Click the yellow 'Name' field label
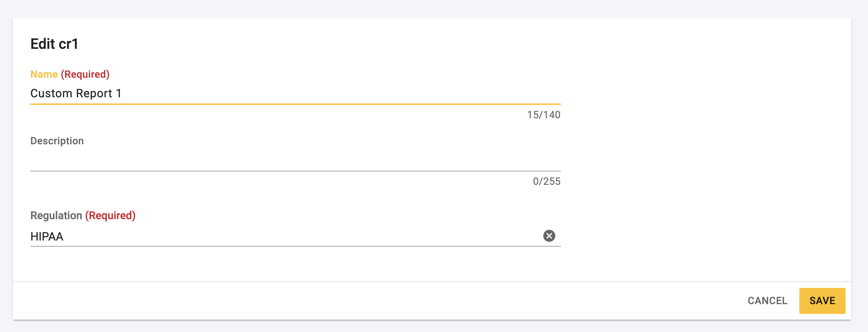868x332 pixels. [44, 74]
